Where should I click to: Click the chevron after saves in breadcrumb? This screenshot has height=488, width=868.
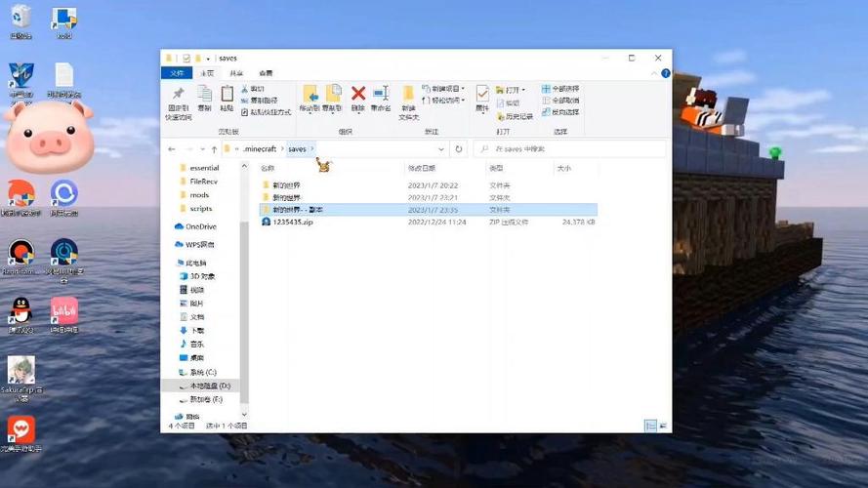pyautogui.click(x=312, y=148)
